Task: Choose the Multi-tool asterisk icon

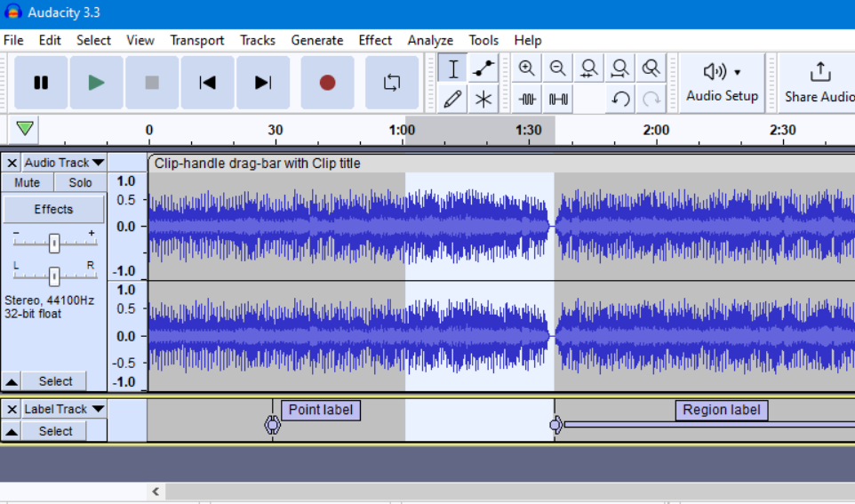Action: coord(483,100)
